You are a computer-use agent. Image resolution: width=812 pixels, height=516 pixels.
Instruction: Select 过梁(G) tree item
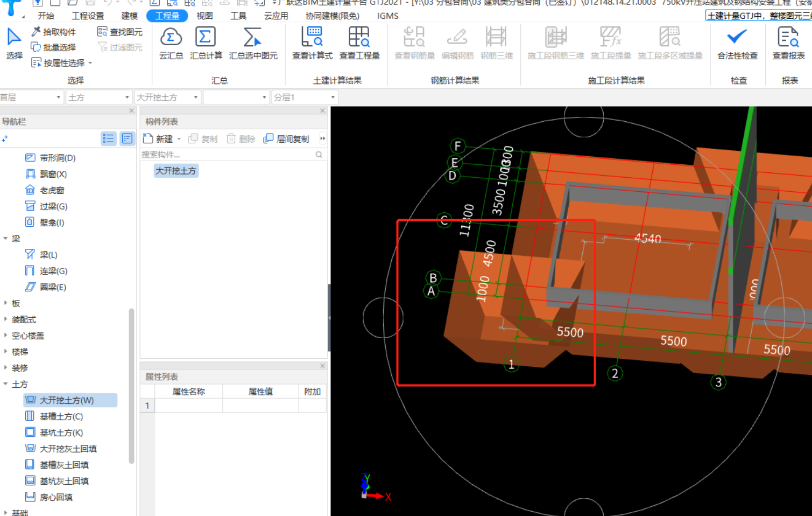pyautogui.click(x=46, y=206)
